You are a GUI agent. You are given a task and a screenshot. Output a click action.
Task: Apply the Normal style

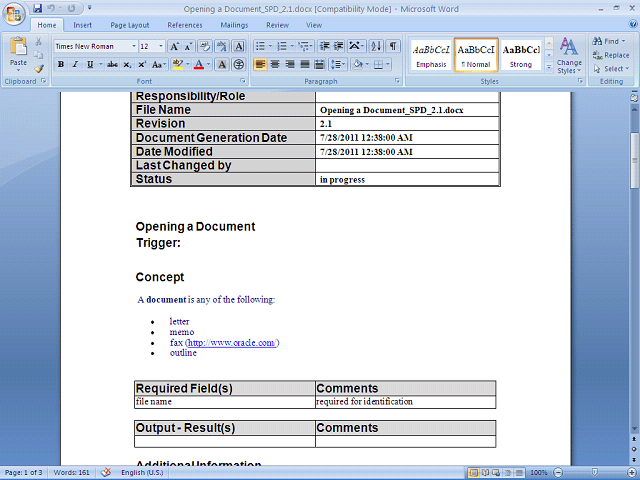(476, 55)
